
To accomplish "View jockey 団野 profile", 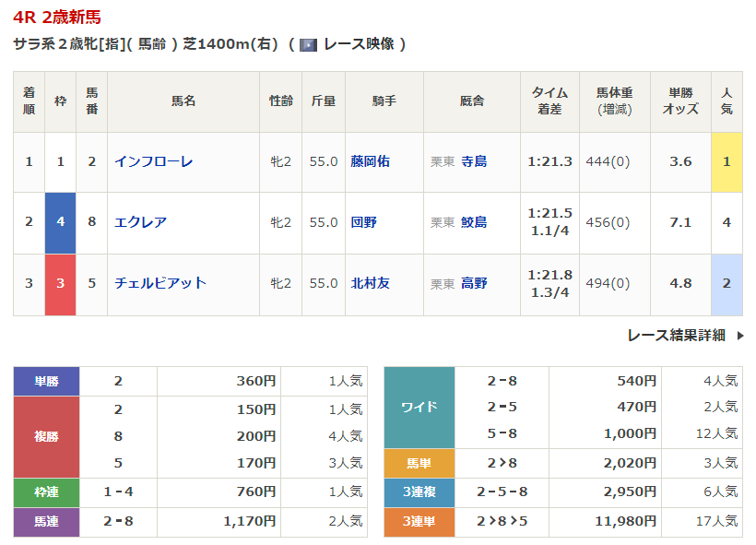I will pos(363,222).
